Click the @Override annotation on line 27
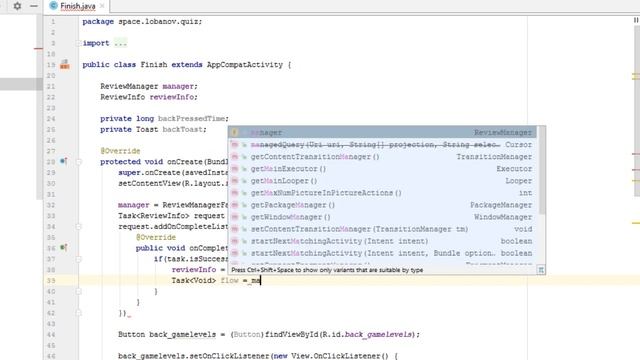Viewport: 640px width, 360px height. click(120, 151)
